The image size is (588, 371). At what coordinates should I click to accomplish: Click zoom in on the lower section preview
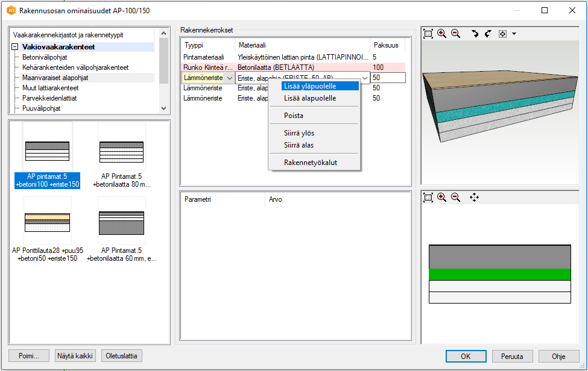click(x=442, y=198)
